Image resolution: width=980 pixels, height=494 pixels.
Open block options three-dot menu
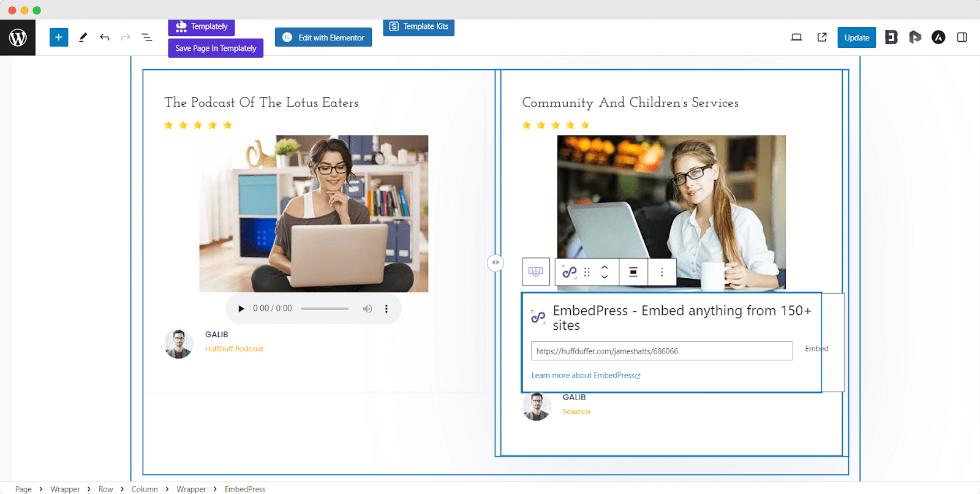coord(662,272)
